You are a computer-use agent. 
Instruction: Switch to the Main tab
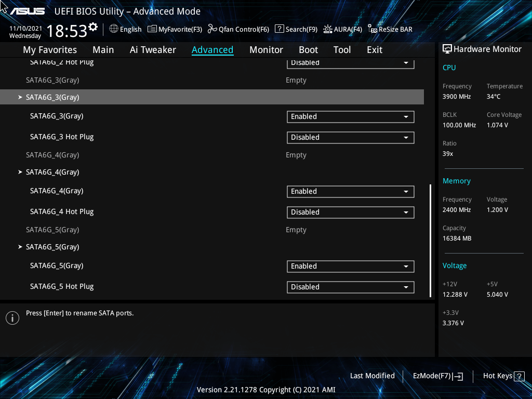103,50
